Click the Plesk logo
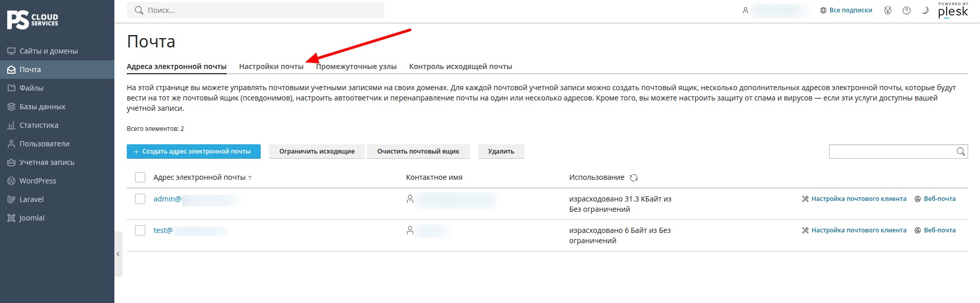Image resolution: width=980 pixels, height=303 pixels. pyautogui.click(x=953, y=10)
